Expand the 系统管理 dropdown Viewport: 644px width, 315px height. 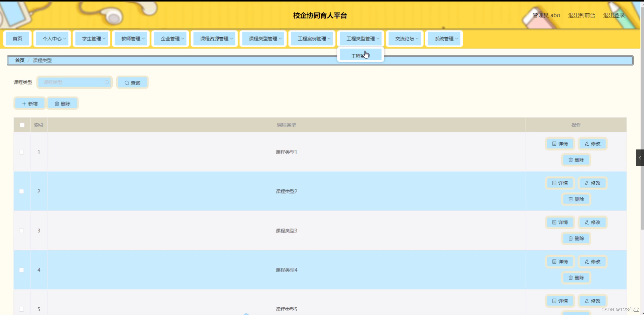point(443,39)
